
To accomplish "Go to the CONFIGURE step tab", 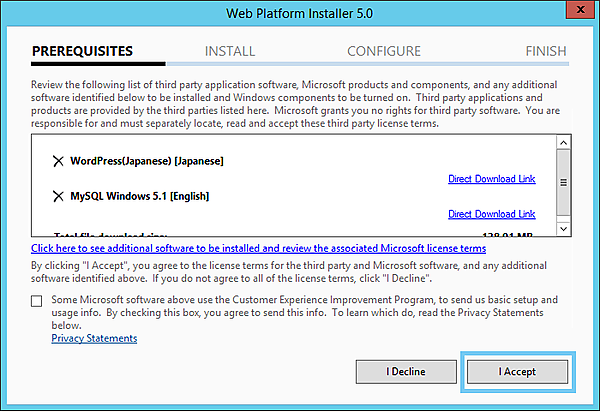I will [384, 51].
